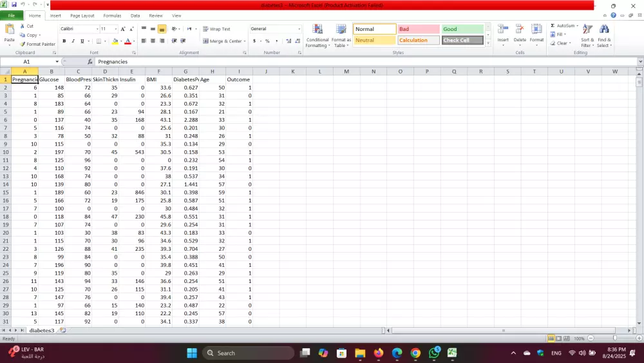The width and height of the screenshot is (644, 363).
Task: Click the fill color paint bucket
Action: [x=115, y=41]
